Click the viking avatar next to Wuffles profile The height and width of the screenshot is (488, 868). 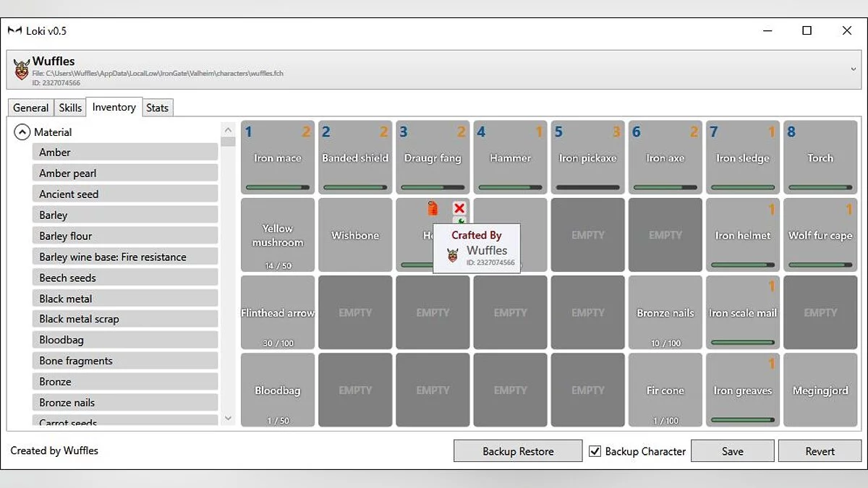pos(22,70)
